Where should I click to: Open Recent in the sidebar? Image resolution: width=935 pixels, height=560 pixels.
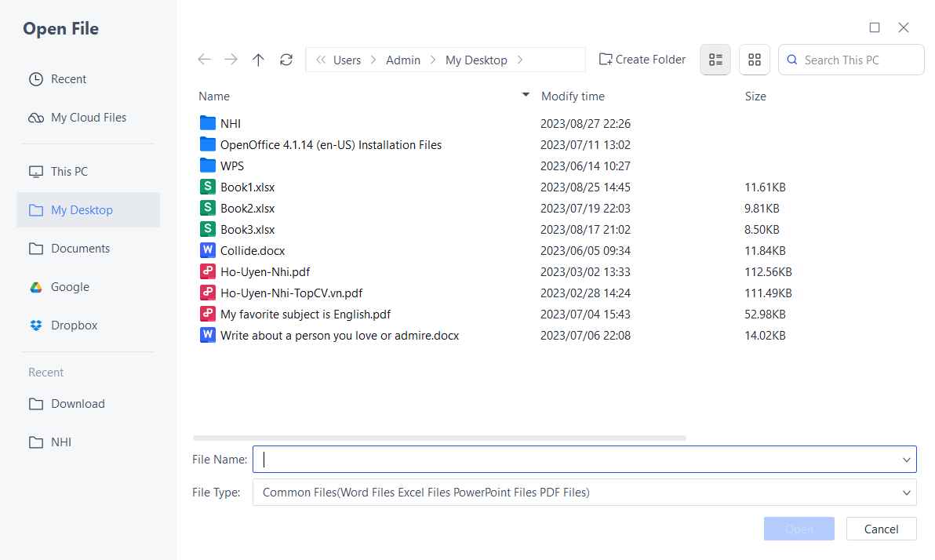tap(89, 78)
